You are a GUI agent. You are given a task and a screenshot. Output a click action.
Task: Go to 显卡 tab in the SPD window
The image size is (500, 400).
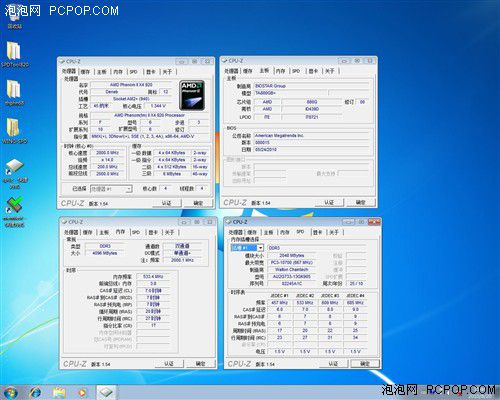318,232
